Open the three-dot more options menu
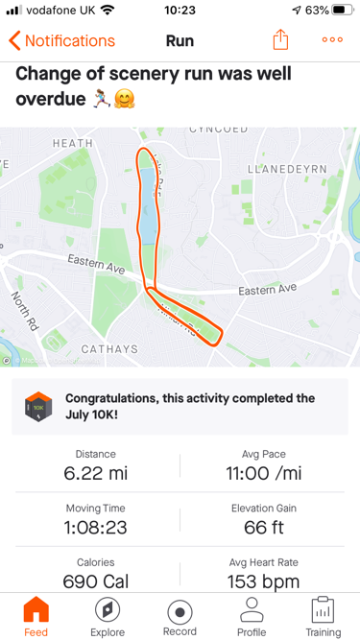 click(332, 40)
